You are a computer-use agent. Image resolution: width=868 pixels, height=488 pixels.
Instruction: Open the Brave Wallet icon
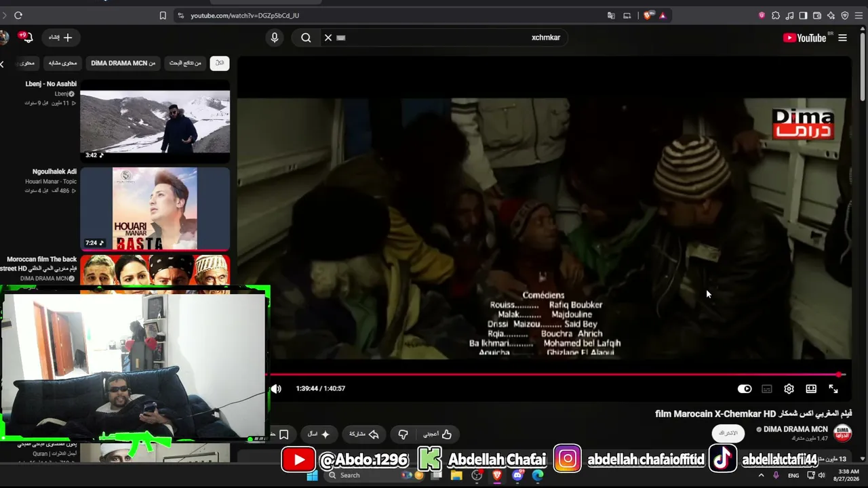(x=817, y=16)
